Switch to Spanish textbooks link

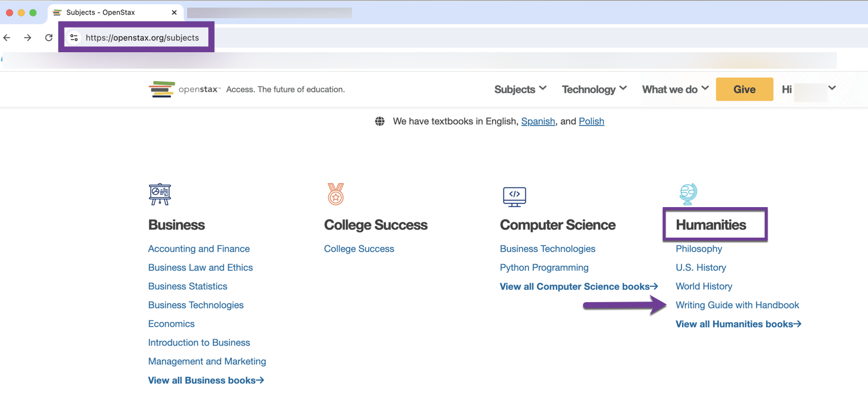pos(538,121)
